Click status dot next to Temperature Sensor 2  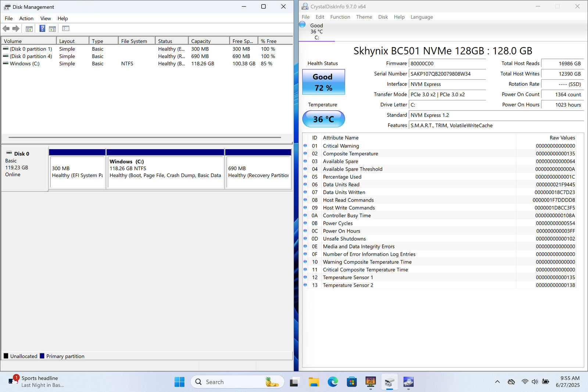click(x=305, y=285)
